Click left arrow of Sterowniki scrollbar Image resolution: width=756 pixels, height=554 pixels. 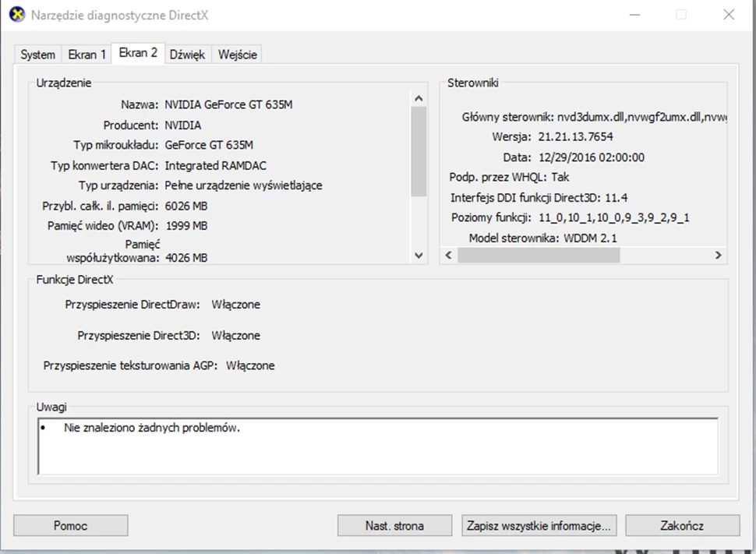point(448,255)
